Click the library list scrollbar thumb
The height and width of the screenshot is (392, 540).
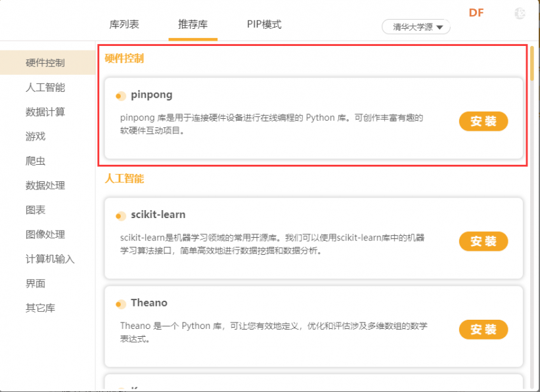click(x=532, y=64)
